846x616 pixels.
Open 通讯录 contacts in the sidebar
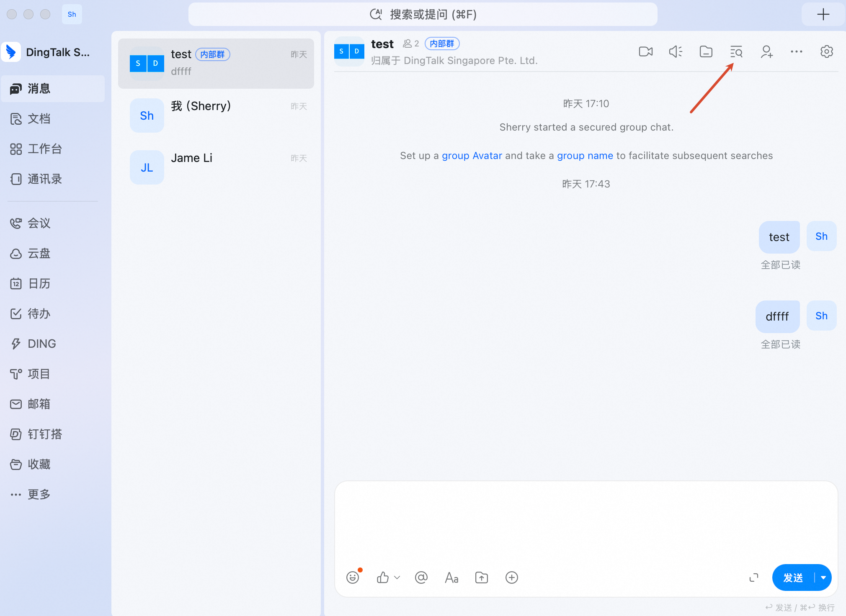click(53, 179)
